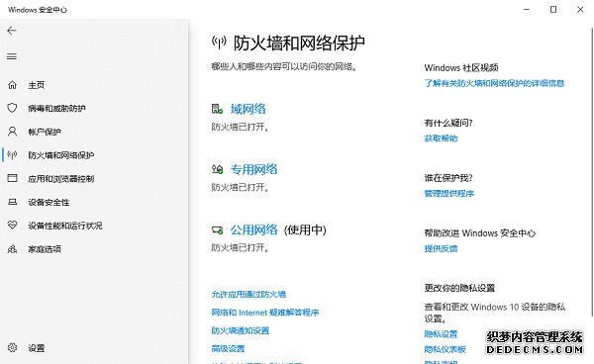Viewport: 594px width, 364px height.
Task: Toggle the hamburger navigation menu
Action: (x=12, y=56)
